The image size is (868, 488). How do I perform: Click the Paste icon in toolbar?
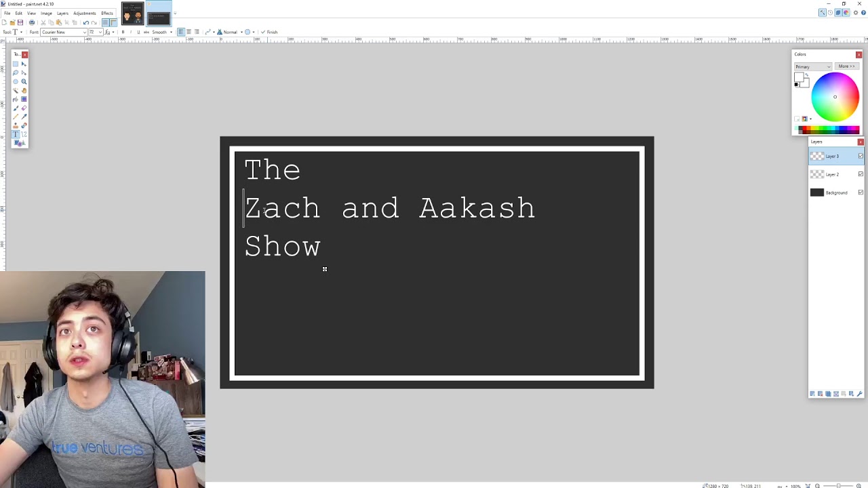pos(58,22)
